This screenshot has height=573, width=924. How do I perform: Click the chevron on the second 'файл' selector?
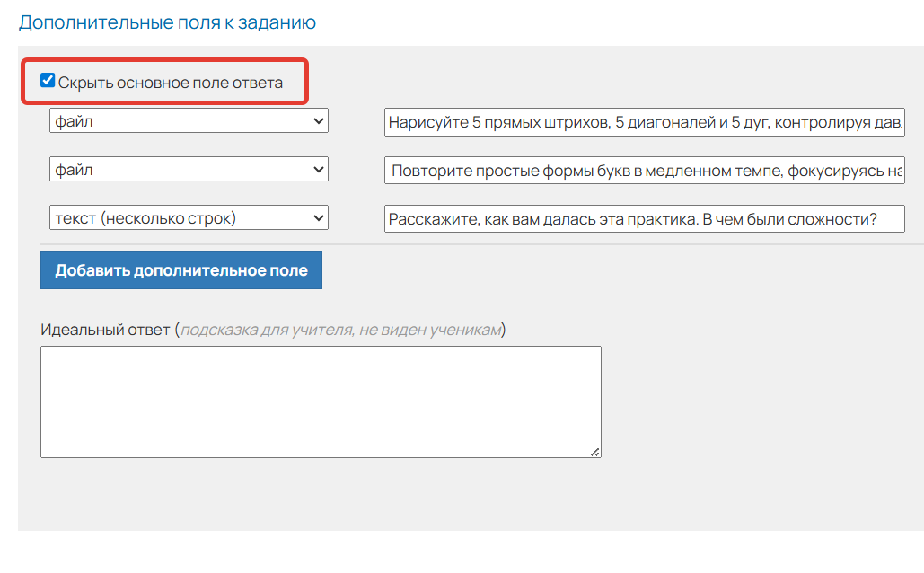[319, 168]
